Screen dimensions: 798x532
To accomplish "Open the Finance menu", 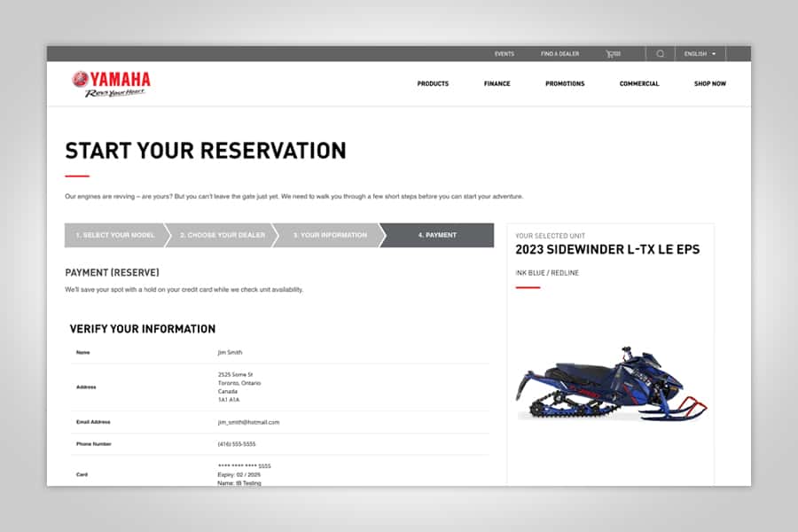I will (497, 83).
